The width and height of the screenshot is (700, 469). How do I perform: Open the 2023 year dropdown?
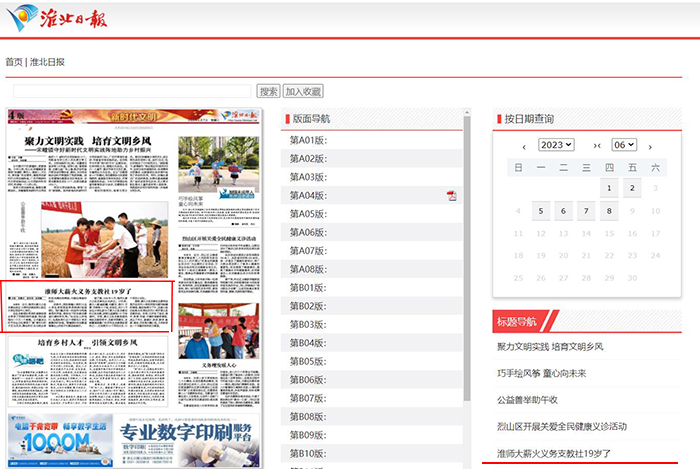click(556, 145)
